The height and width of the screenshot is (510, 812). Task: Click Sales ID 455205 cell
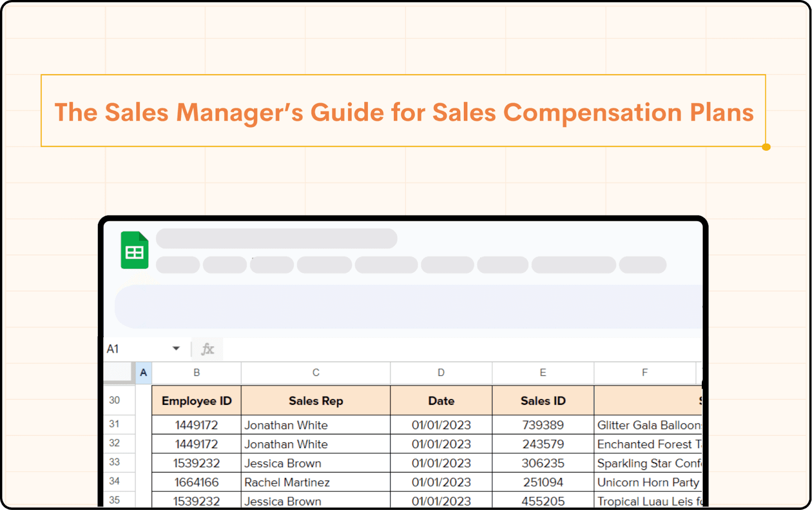click(x=543, y=500)
